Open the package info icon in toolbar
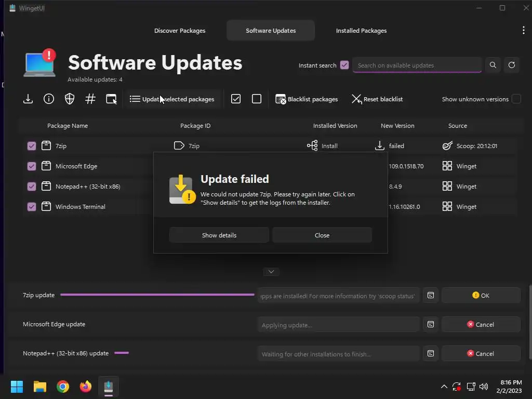The height and width of the screenshot is (399, 532). [x=49, y=99]
